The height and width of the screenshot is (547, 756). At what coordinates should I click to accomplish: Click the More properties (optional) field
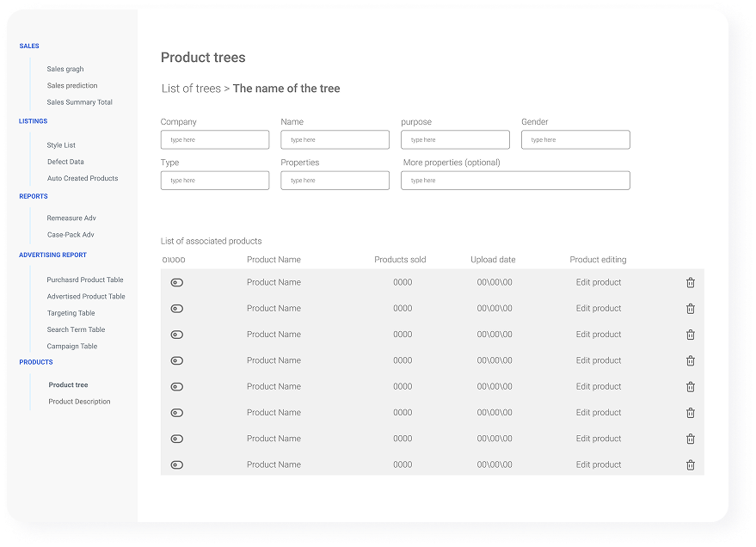(515, 181)
